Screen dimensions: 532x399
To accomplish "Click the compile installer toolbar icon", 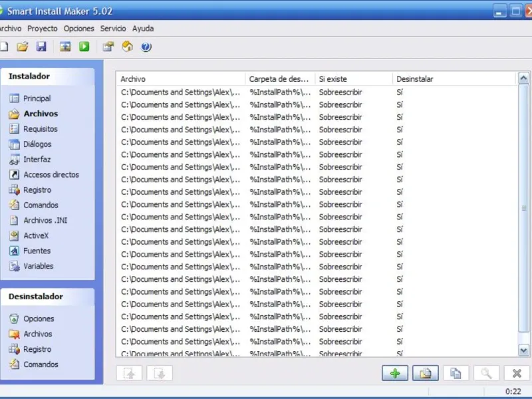I will tap(65, 47).
